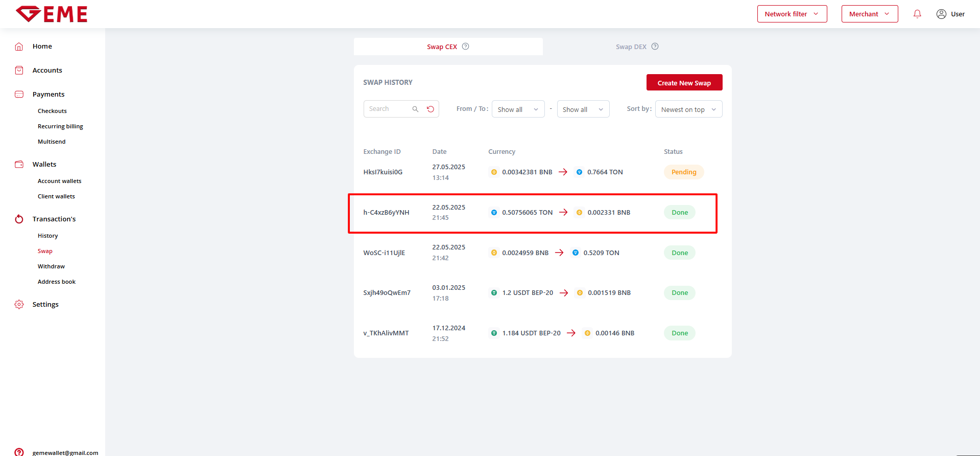This screenshot has width=980, height=456.
Task: Open the Sort by Newest on top dropdown
Action: tap(688, 109)
